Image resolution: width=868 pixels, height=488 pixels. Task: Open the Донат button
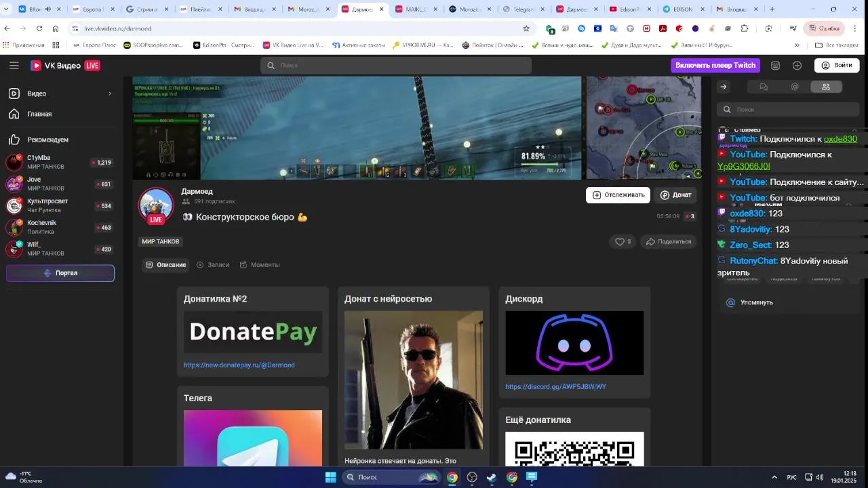tap(676, 195)
